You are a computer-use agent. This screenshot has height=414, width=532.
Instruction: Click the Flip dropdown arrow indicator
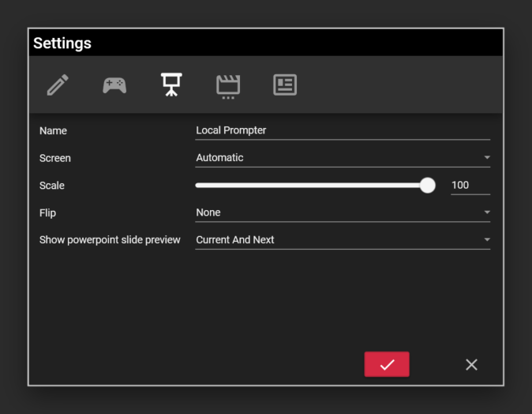point(486,213)
